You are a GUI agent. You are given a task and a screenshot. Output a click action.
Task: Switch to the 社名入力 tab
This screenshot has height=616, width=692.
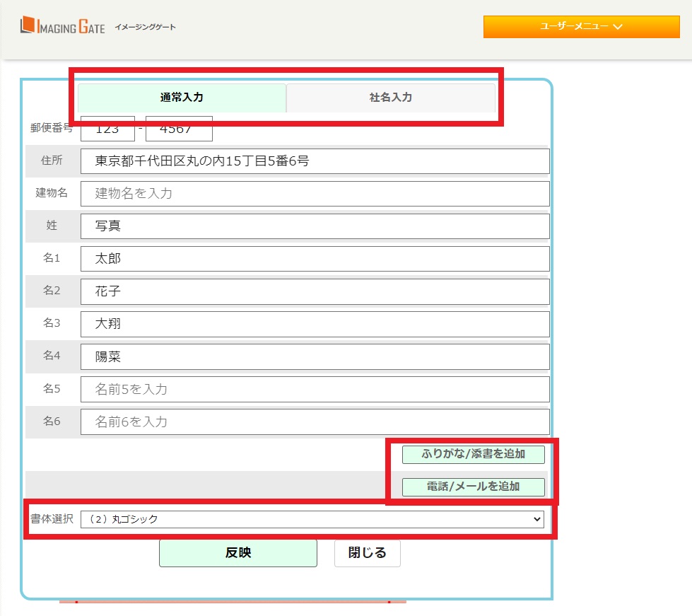point(392,97)
